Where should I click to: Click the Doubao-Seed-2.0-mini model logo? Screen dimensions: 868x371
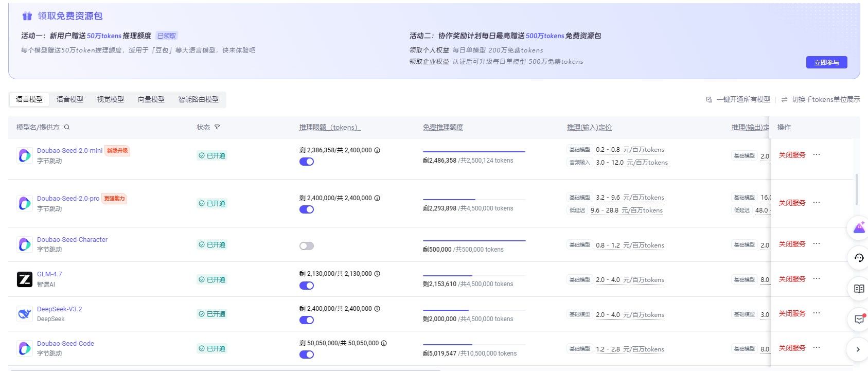25,155
